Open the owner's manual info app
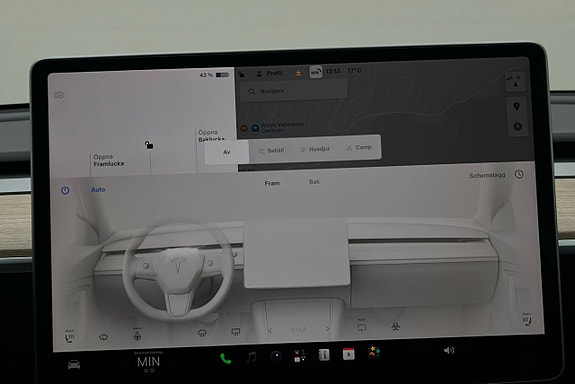Image resolution: width=575 pixels, height=384 pixels. tap(324, 355)
